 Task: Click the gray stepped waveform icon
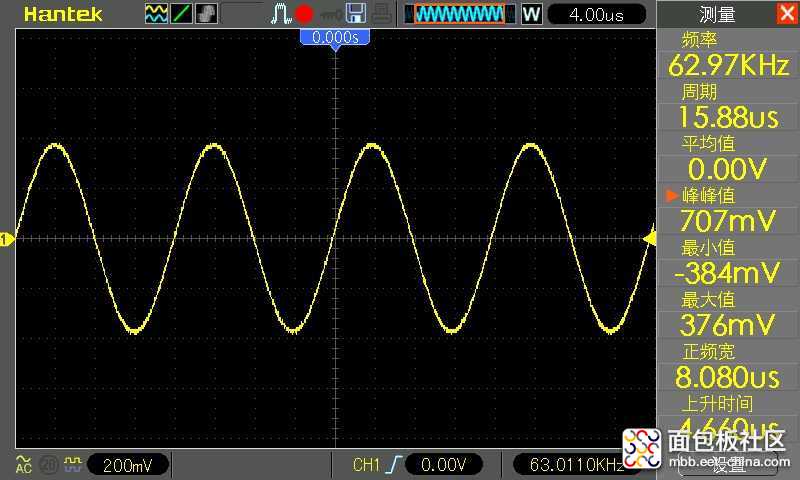point(206,14)
